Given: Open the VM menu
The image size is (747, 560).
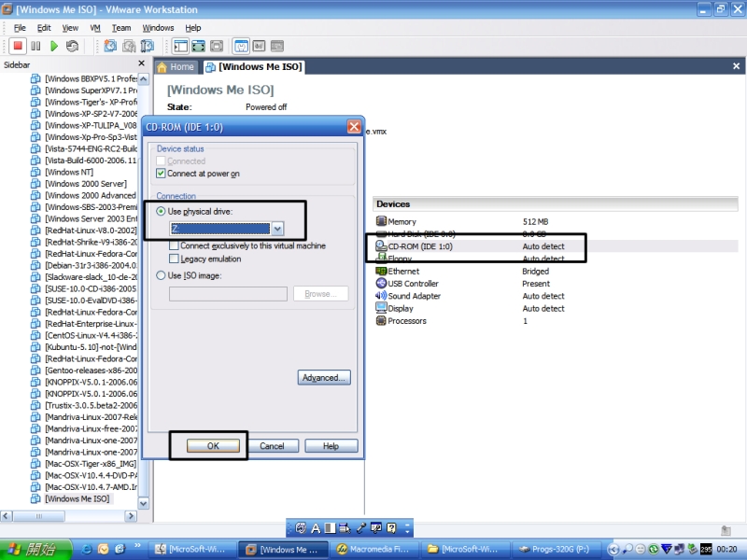Looking at the screenshot, I should tap(95, 28).
